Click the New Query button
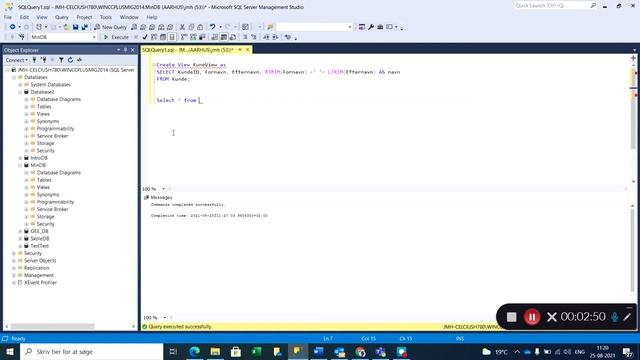 click(x=110, y=27)
